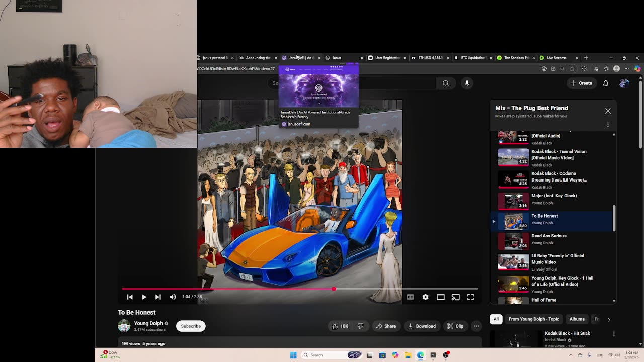Play 1 Hell of a Life playlist item

coord(551,284)
